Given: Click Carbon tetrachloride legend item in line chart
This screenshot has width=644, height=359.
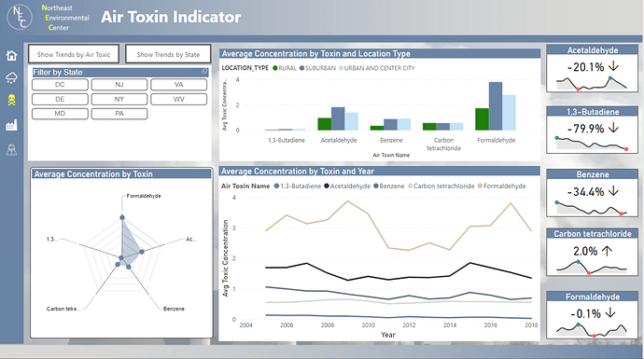Looking at the screenshot, I should pyautogui.click(x=441, y=186).
